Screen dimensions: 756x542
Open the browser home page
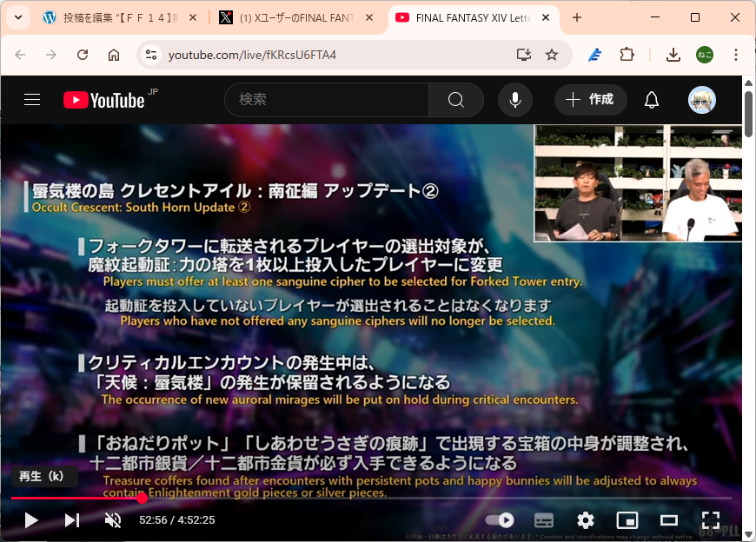pos(114,55)
